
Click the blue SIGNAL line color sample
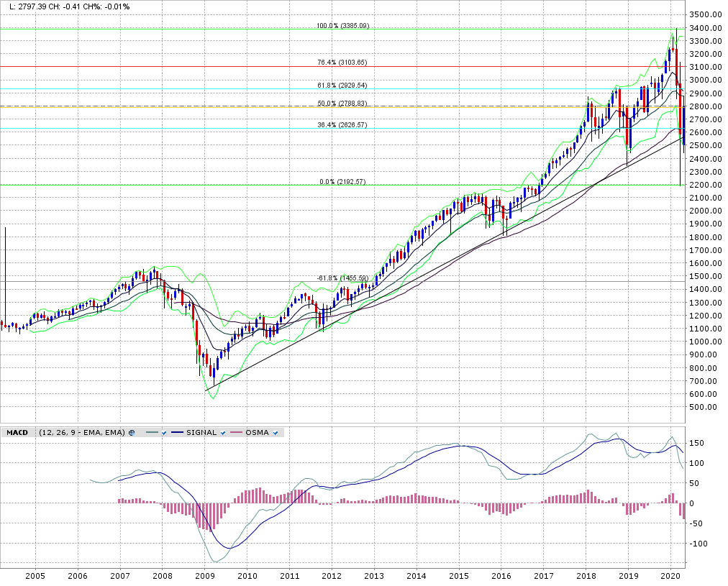click(x=178, y=432)
